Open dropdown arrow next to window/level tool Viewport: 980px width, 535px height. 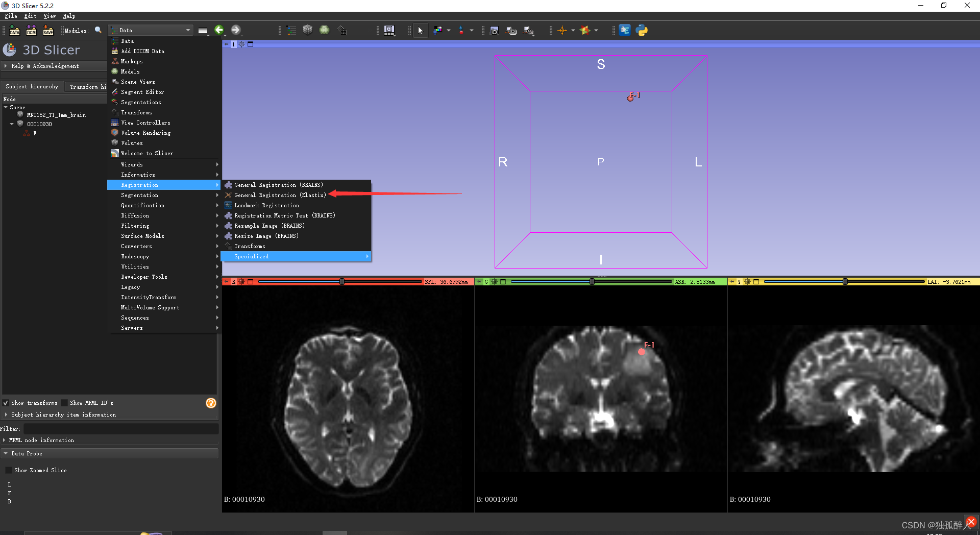pyautogui.click(x=449, y=30)
